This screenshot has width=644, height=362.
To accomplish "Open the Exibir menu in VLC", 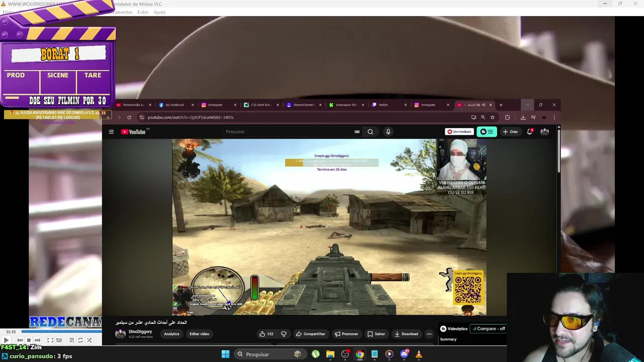I will (x=143, y=12).
